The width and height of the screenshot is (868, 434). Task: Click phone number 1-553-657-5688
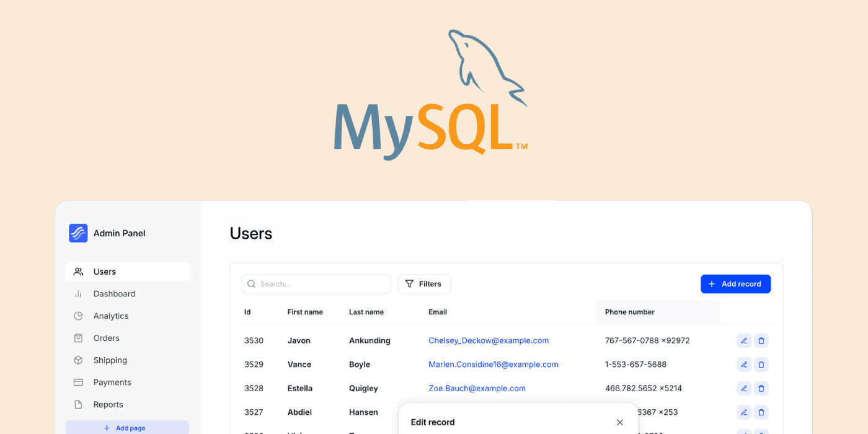click(x=636, y=365)
